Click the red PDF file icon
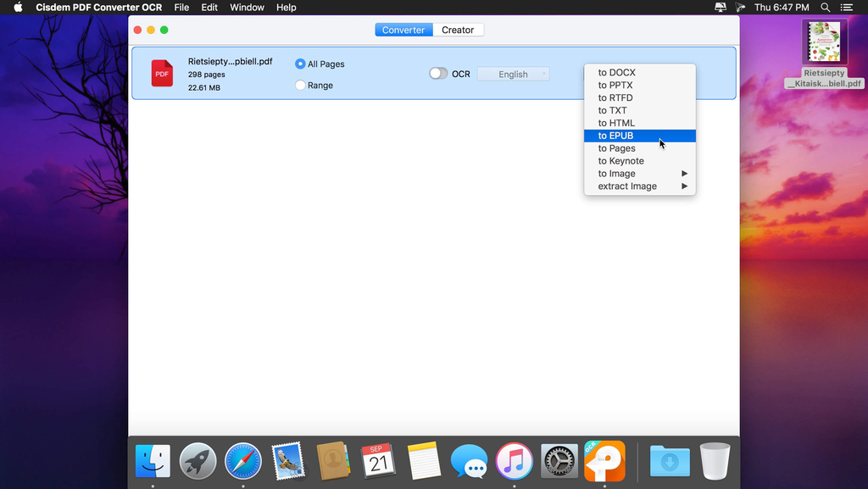The width and height of the screenshot is (868, 489). point(162,74)
